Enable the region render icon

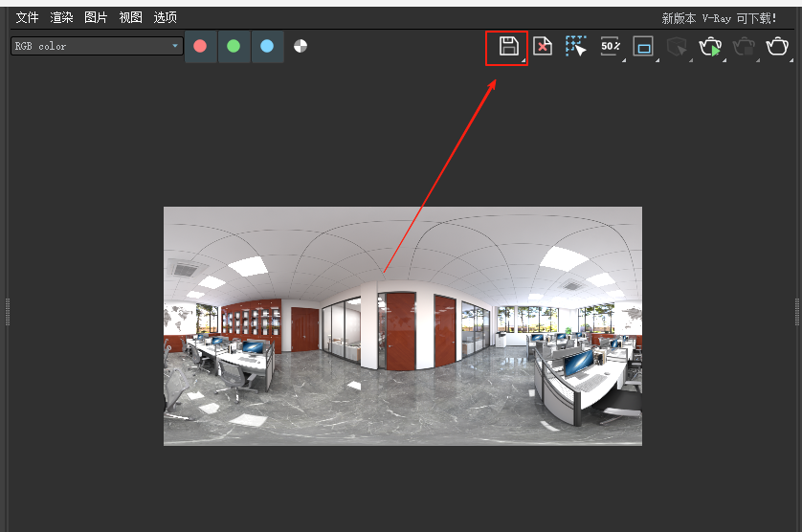[643, 47]
